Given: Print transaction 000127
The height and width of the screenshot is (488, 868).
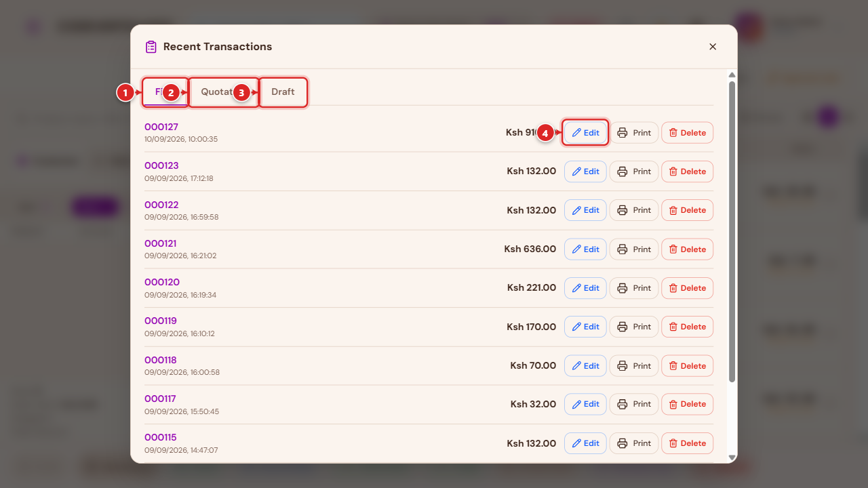Looking at the screenshot, I should pyautogui.click(x=634, y=133).
